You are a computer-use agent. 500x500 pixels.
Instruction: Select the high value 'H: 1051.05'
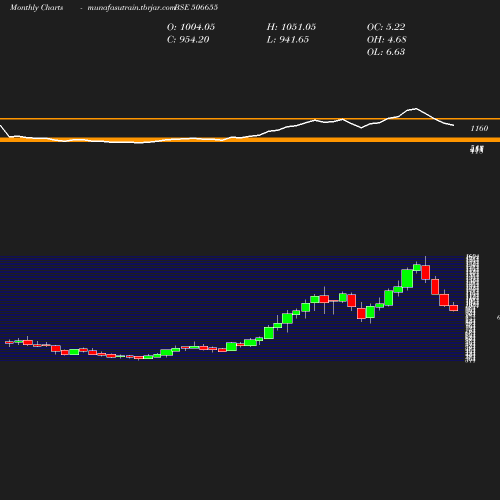point(291,27)
